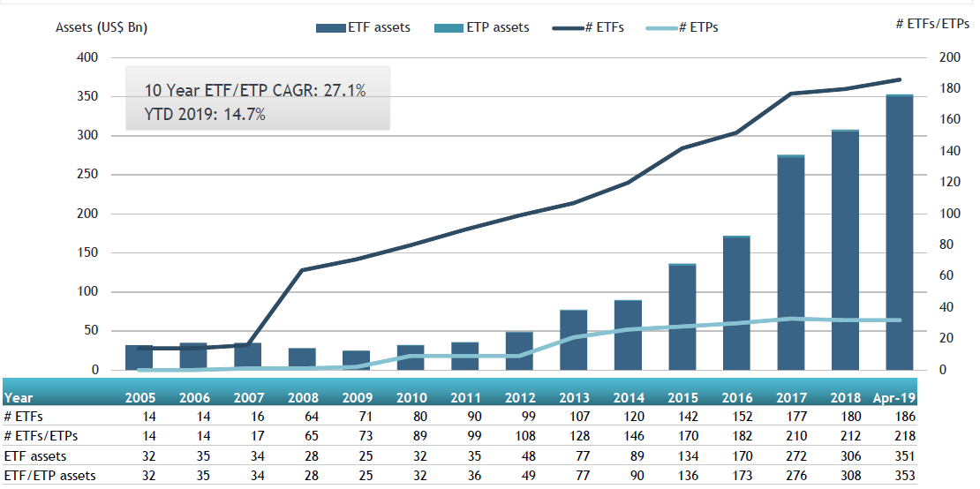Select the 2005 assets bar
The height and width of the screenshot is (489, 980).
[139, 357]
